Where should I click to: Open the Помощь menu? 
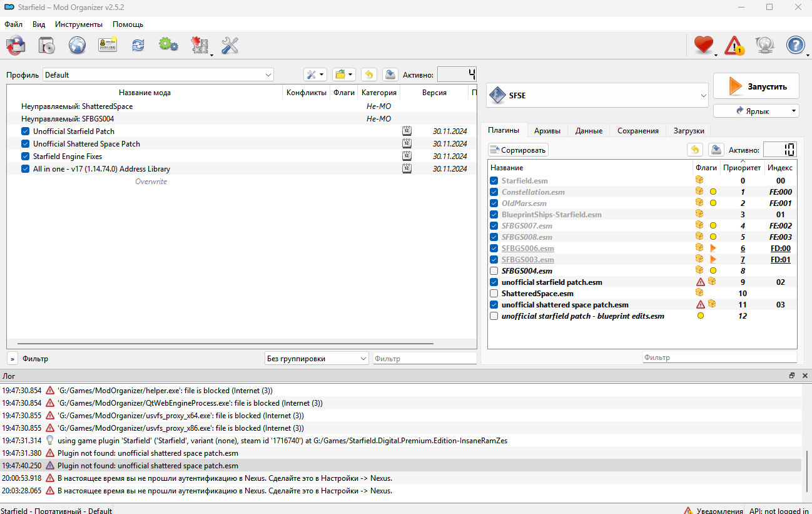tap(128, 24)
